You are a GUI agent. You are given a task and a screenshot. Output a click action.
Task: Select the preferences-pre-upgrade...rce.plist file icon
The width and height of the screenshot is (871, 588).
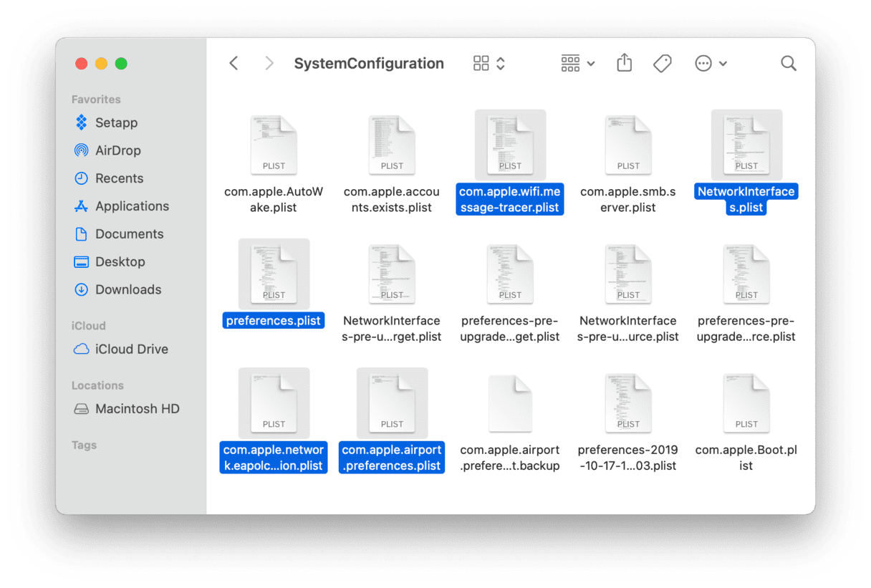(746, 274)
